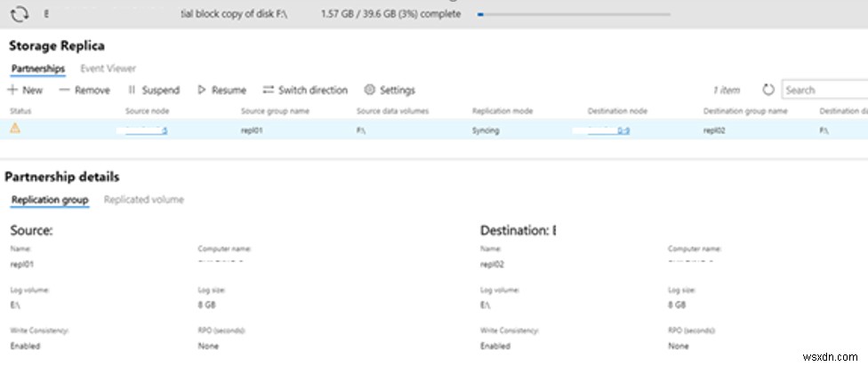Click the Destination repl02 name value
868x366 pixels.
click(492, 264)
